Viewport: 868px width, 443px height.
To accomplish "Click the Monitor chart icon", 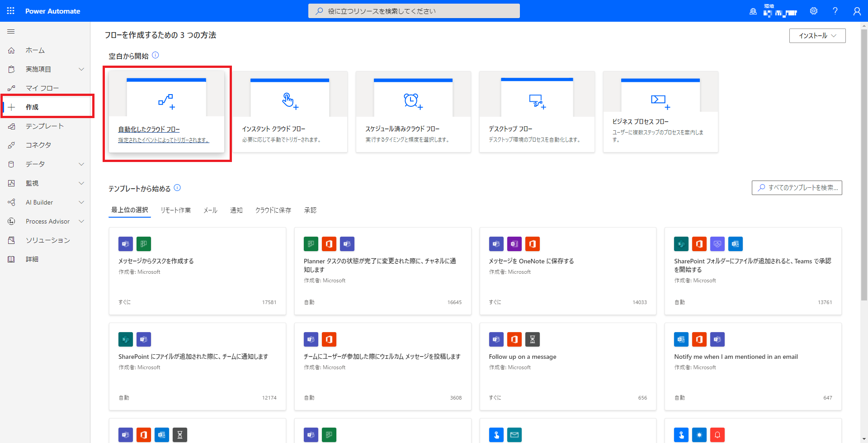I will coord(12,183).
